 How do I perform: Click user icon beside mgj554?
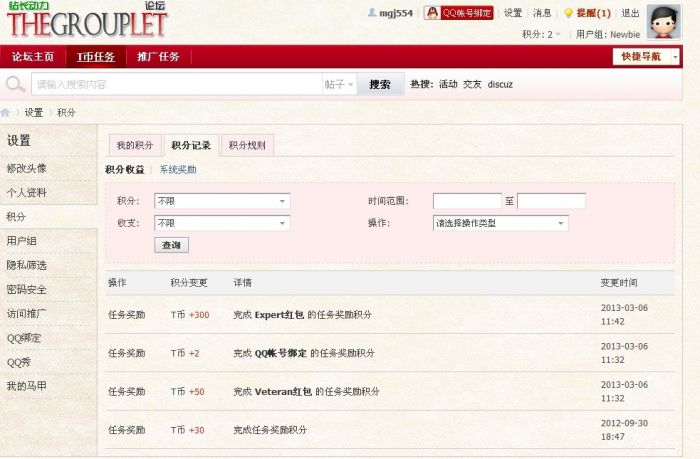click(373, 13)
